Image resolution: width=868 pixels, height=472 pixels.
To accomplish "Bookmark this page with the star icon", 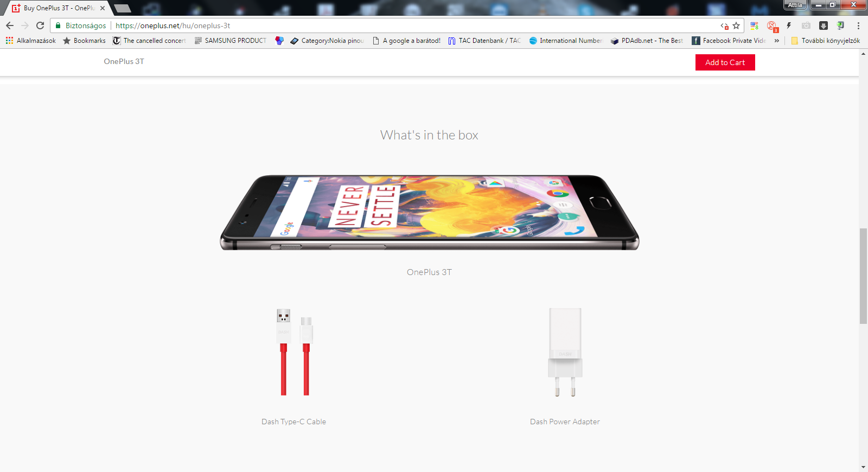I will [736, 25].
